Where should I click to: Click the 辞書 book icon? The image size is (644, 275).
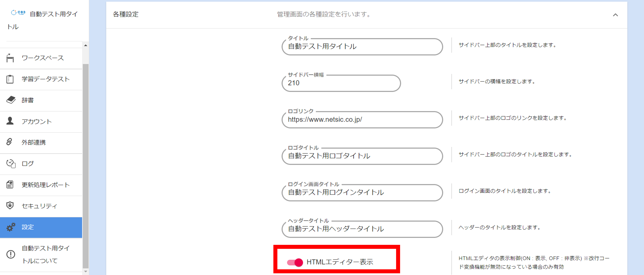pyautogui.click(x=11, y=100)
